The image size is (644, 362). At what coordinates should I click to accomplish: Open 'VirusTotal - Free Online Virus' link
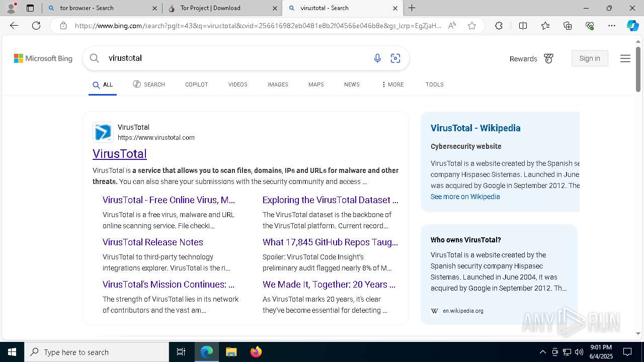pos(169,200)
